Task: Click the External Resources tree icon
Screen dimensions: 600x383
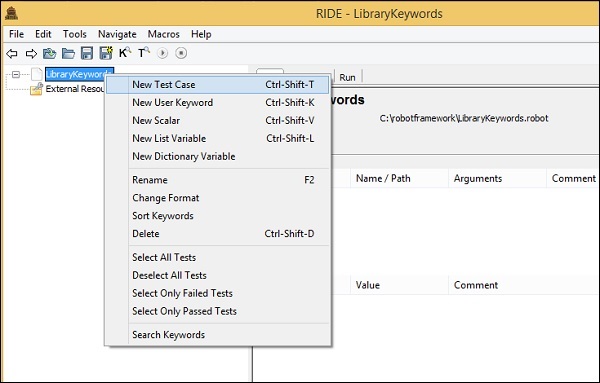Action: tap(36, 89)
